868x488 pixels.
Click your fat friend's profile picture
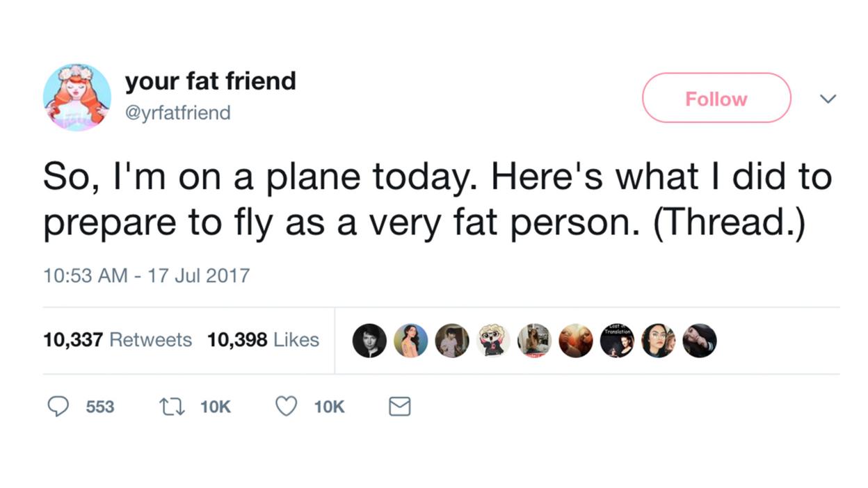coord(77,97)
